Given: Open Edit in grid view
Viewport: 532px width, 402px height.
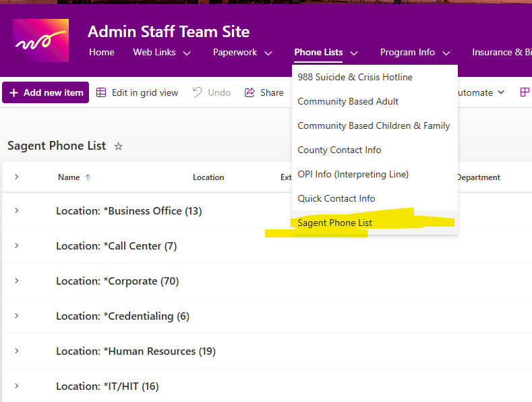Looking at the screenshot, I should (138, 92).
